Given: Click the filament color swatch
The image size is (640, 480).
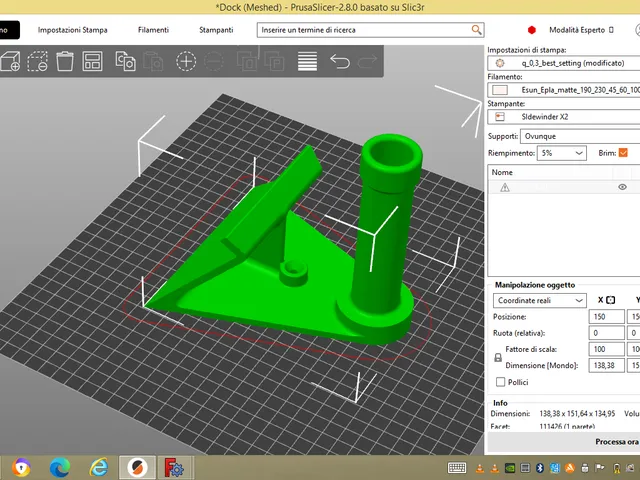Looking at the screenshot, I should [500, 90].
